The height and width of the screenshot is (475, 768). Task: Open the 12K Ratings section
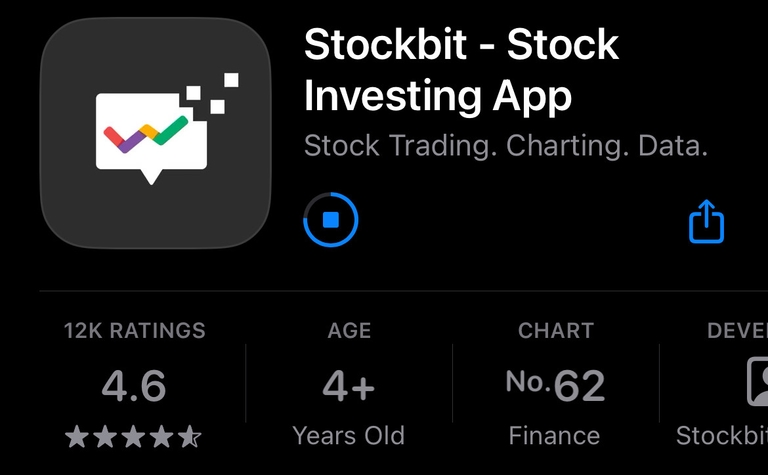pos(134,330)
